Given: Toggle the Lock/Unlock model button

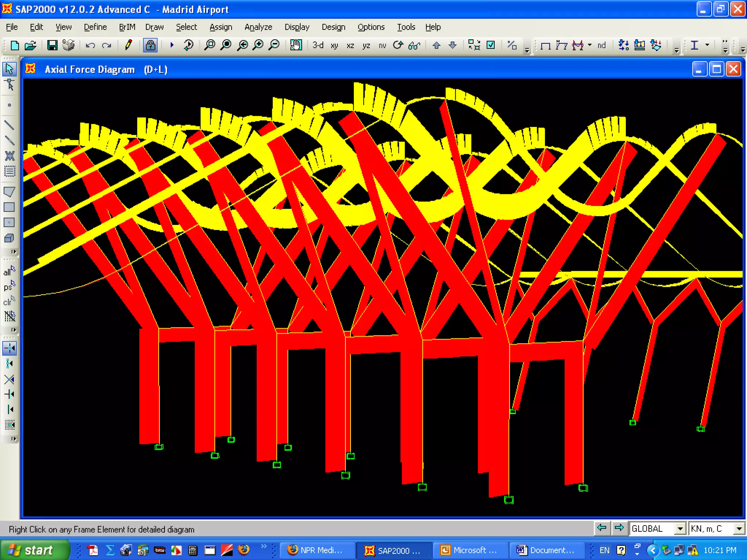Looking at the screenshot, I should (150, 45).
